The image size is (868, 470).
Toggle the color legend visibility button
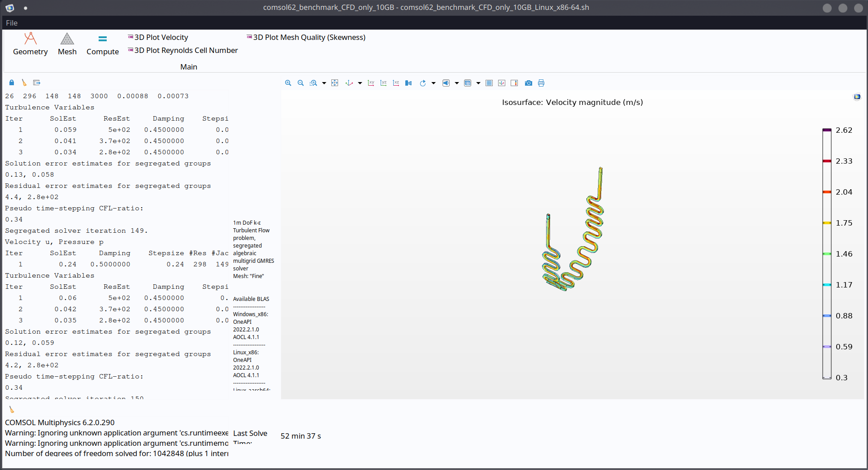pyautogui.click(x=514, y=83)
